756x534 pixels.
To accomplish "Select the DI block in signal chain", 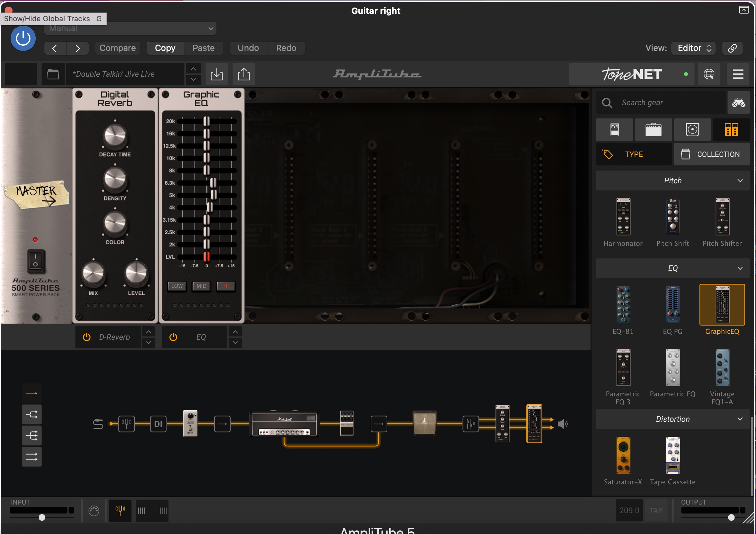I will point(158,424).
